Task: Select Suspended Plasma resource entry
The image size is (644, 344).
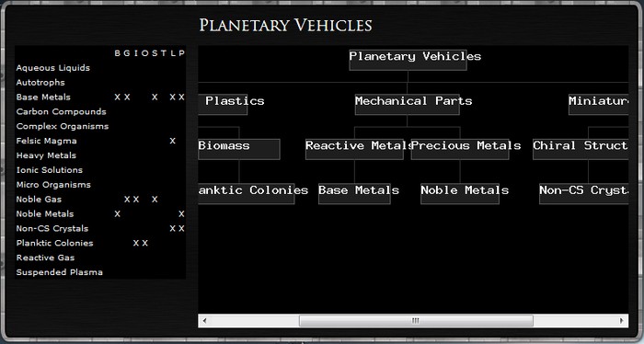Action: [60, 272]
